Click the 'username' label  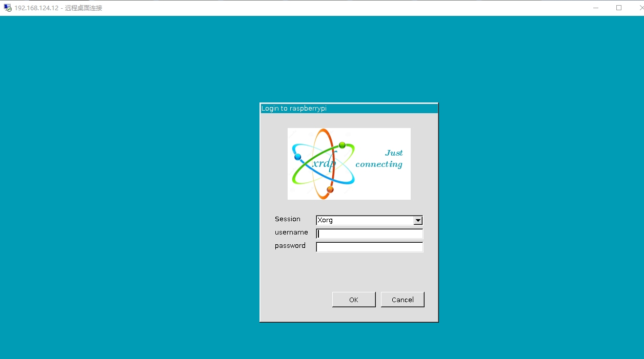(291, 233)
